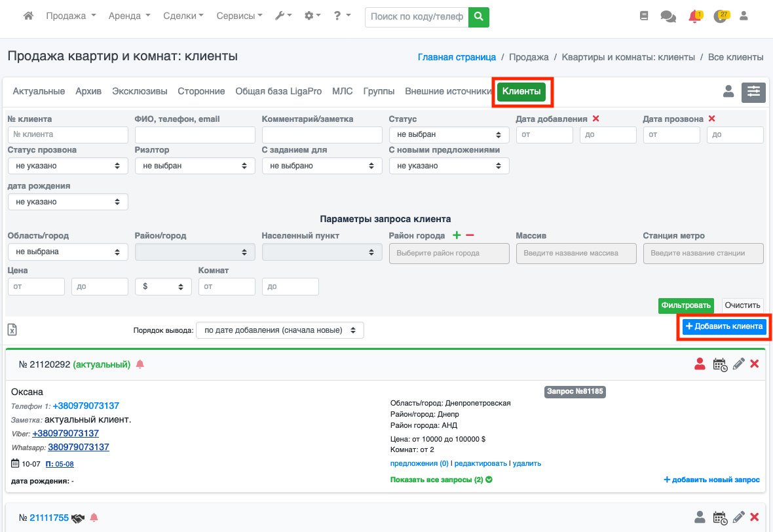Click the ФИО, телефон, email input field
The image size is (773, 532).
195,134
